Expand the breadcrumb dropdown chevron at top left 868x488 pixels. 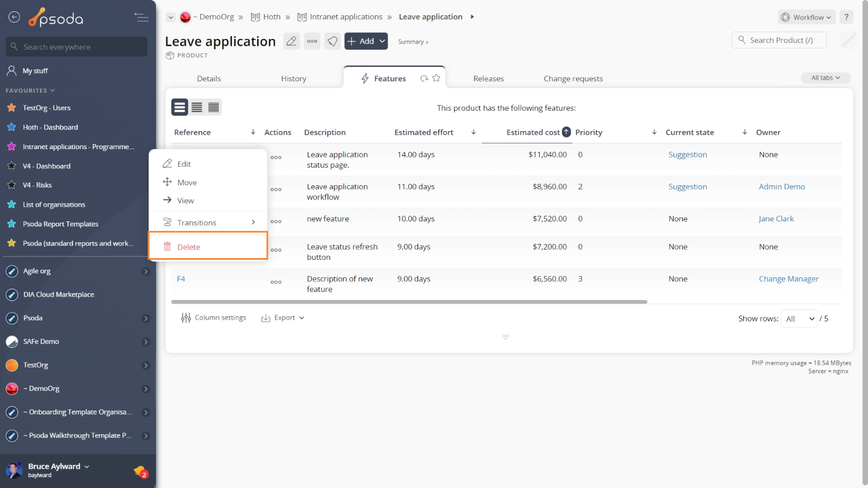click(170, 18)
